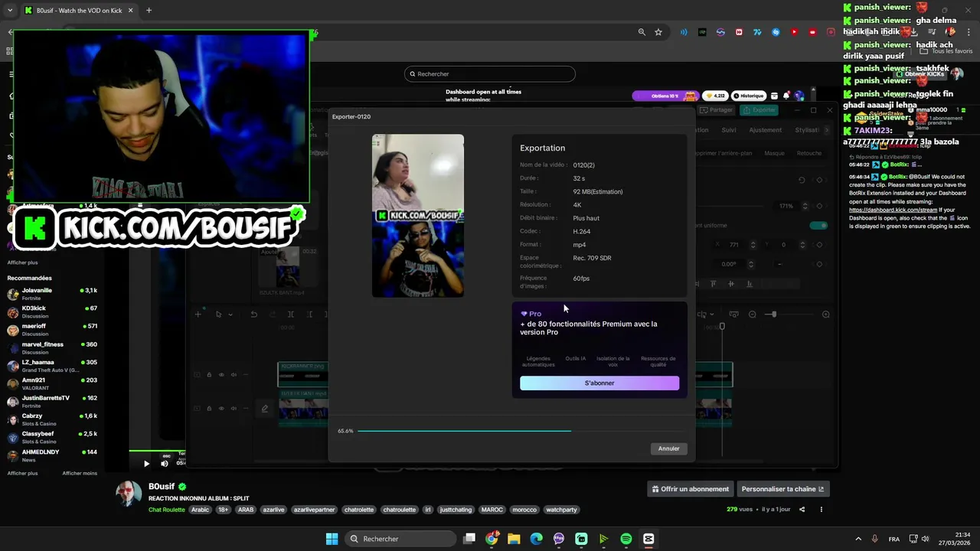This screenshot has width=980, height=551.
Task: Open Spotify from the taskbar
Action: tap(626, 539)
